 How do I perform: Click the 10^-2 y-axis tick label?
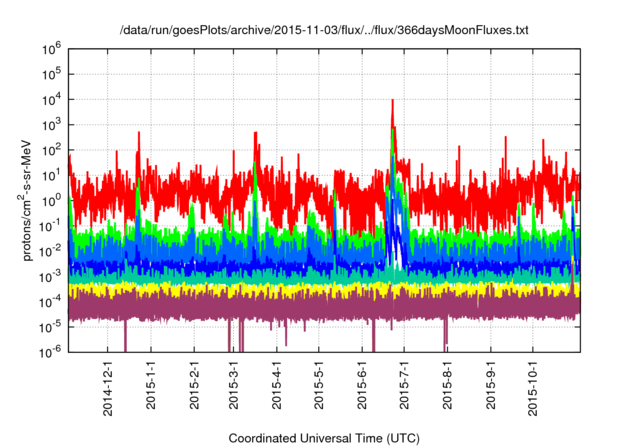click(50, 251)
